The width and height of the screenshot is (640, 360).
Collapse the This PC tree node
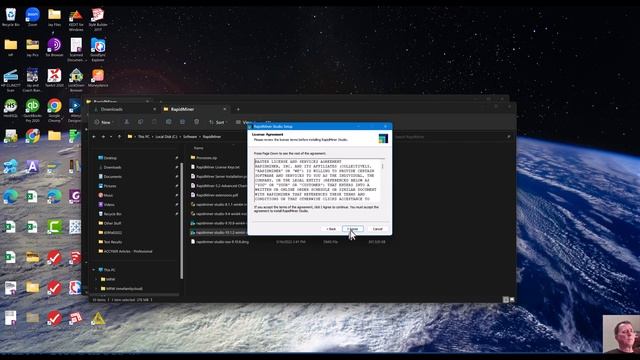[x=94, y=270]
